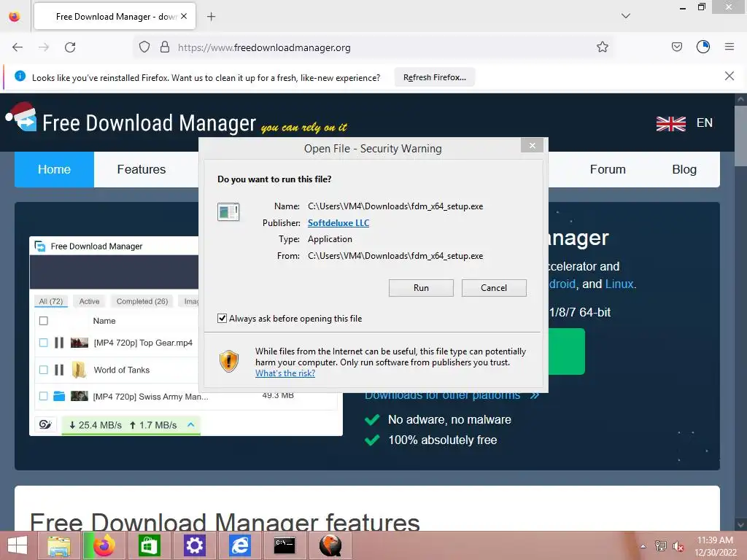
Task: Cancel the Open File security dialog
Action: [494, 287]
